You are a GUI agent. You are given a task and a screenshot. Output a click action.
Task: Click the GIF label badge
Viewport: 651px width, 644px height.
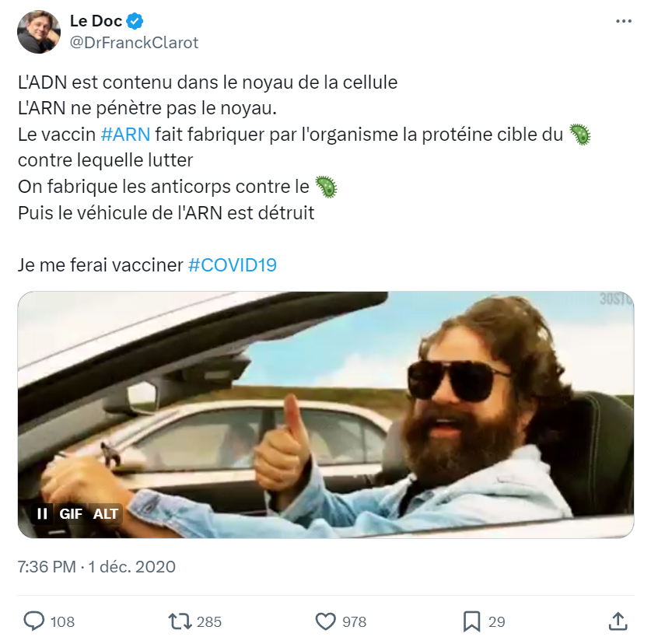tap(71, 514)
